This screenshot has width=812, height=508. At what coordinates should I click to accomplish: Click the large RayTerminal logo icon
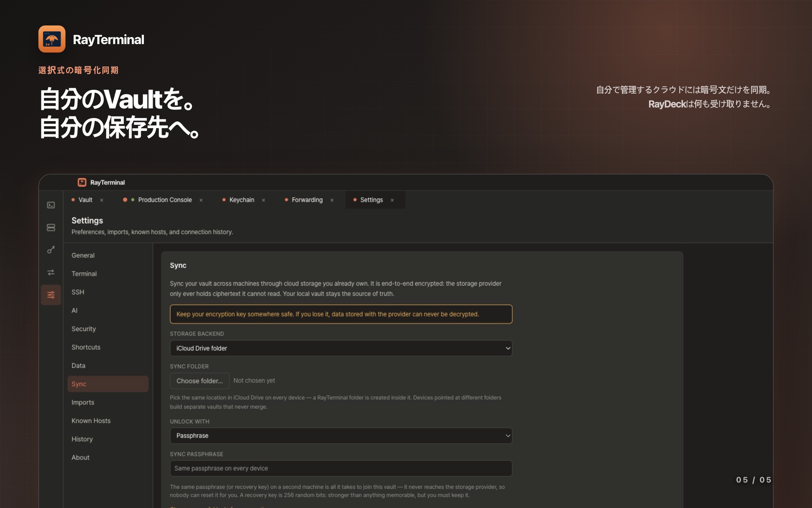point(52,39)
